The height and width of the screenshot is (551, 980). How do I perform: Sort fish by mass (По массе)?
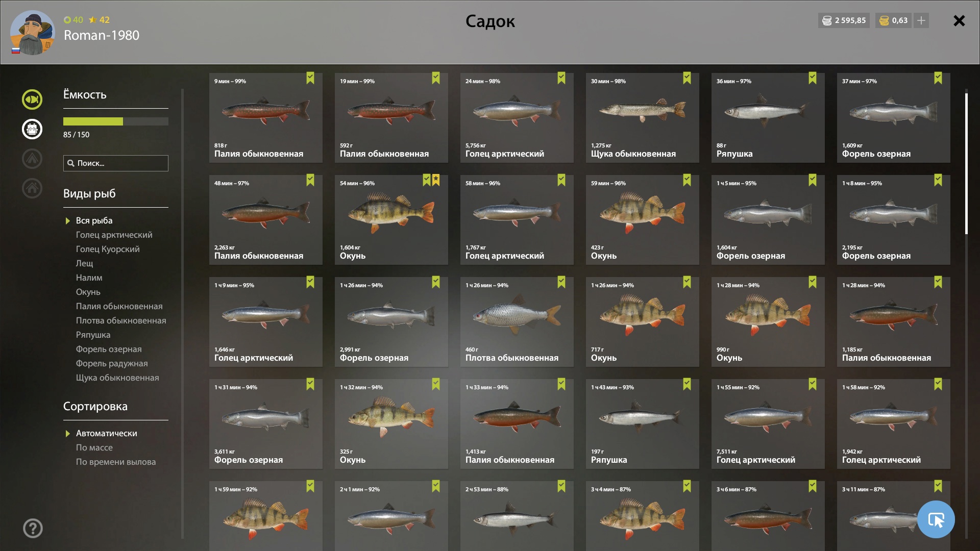pyautogui.click(x=94, y=447)
